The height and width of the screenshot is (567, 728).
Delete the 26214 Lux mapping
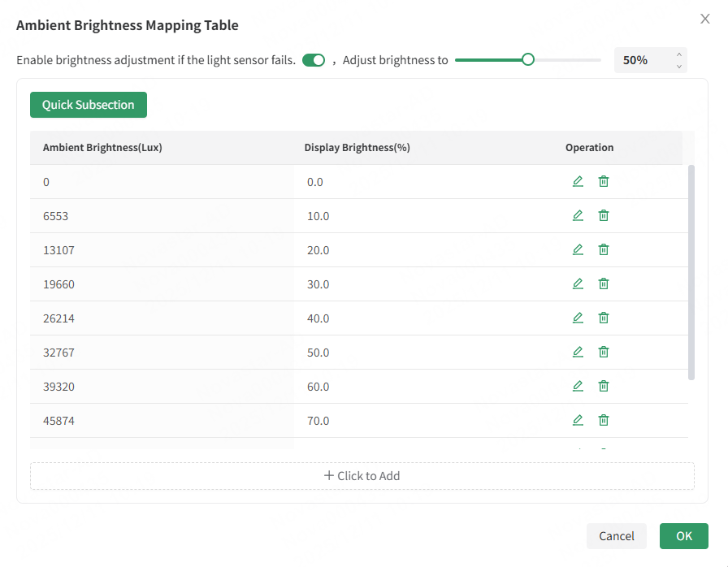click(604, 318)
